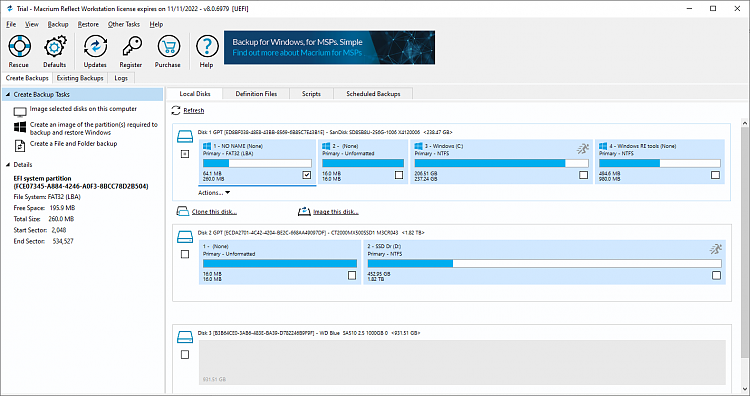The width and height of the screenshot is (750, 396).
Task: Click the Disk 3 drive icon
Action: (185, 337)
